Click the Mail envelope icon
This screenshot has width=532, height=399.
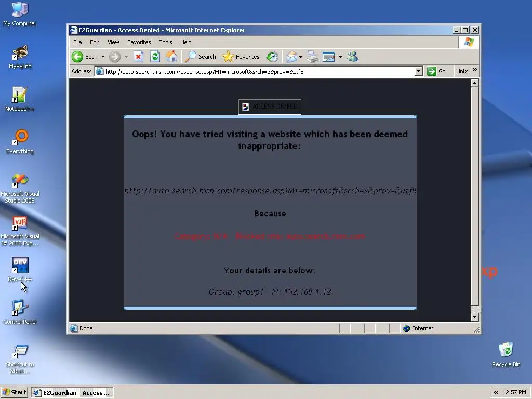[291, 57]
